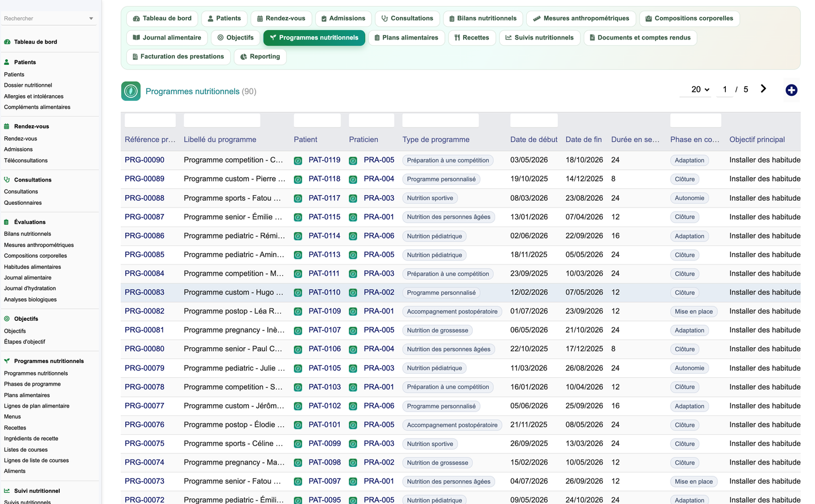Switch to the Rendez-vous tab

point(281,19)
